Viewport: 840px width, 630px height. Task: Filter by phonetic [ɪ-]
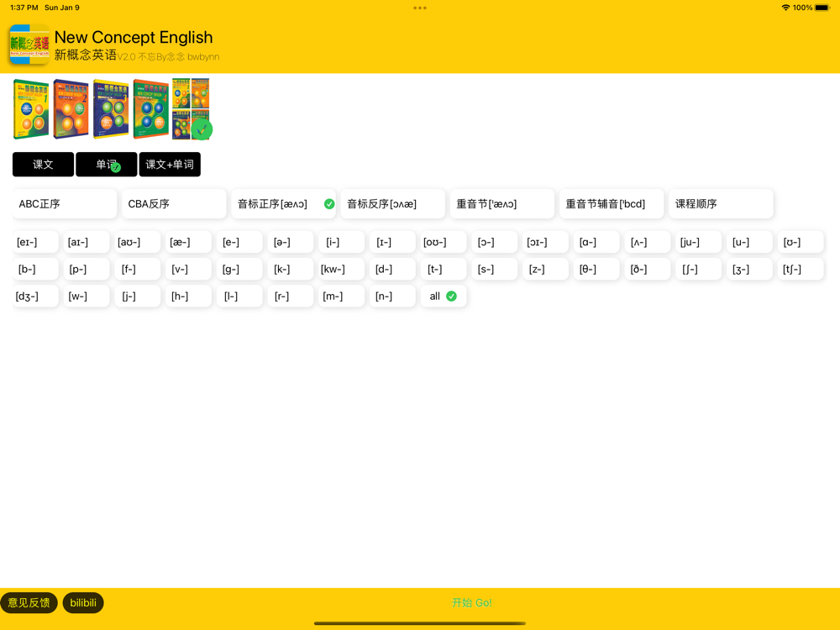(392, 242)
